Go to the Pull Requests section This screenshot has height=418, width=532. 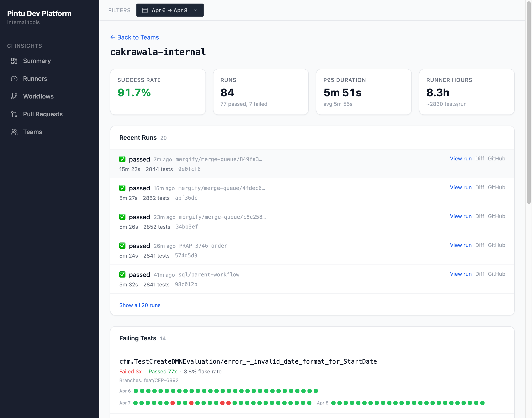coord(43,114)
